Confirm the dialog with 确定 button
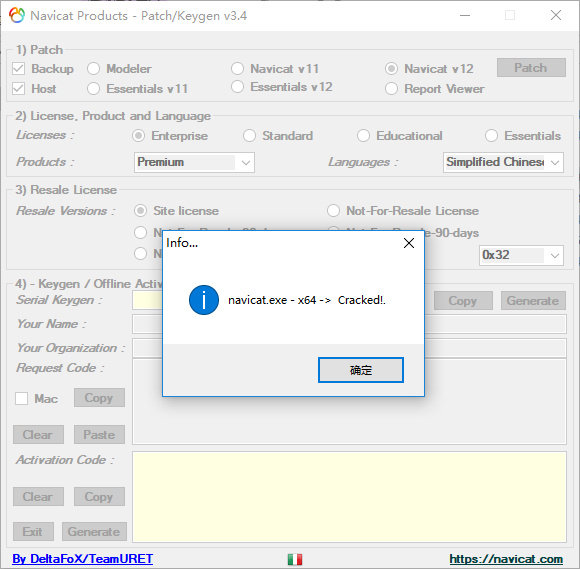 click(361, 370)
